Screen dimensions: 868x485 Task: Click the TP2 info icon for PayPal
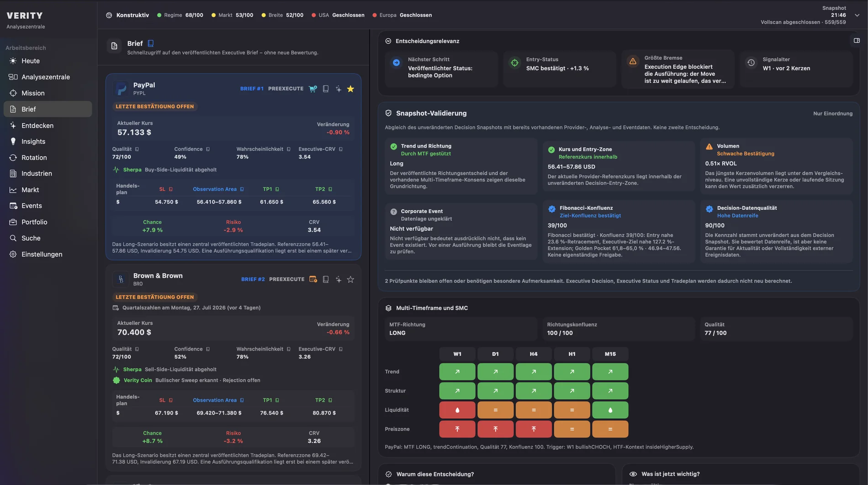pos(330,189)
